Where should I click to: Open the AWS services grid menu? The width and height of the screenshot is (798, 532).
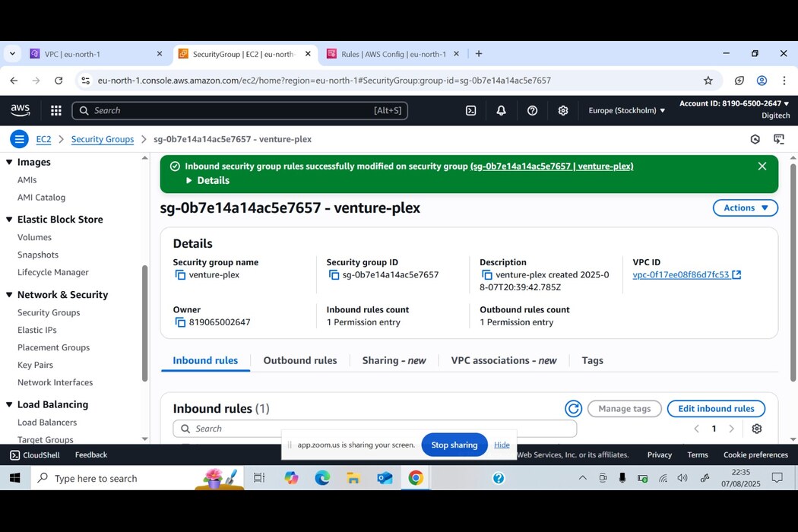point(56,110)
